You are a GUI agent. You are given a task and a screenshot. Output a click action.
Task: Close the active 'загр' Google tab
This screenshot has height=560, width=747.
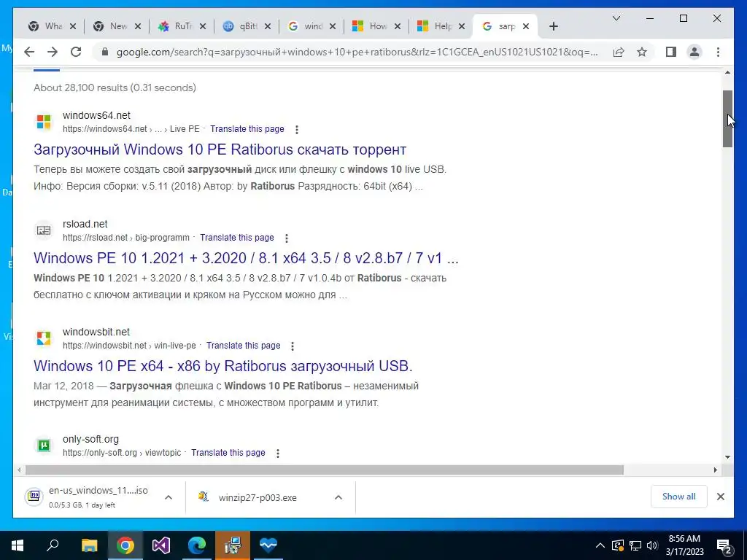pos(526,26)
